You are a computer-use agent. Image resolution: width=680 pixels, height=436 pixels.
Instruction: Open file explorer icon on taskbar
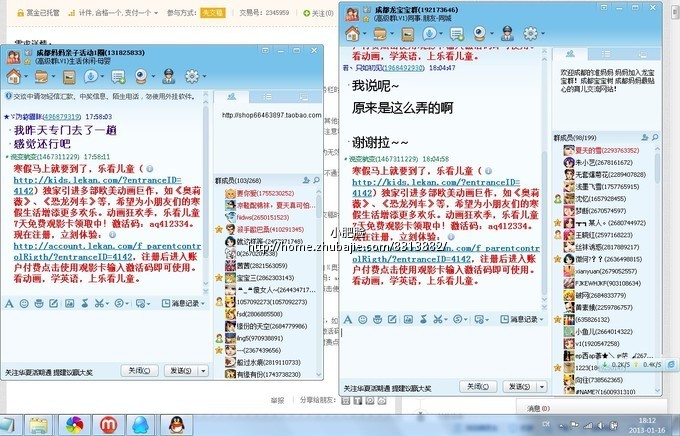point(39,425)
